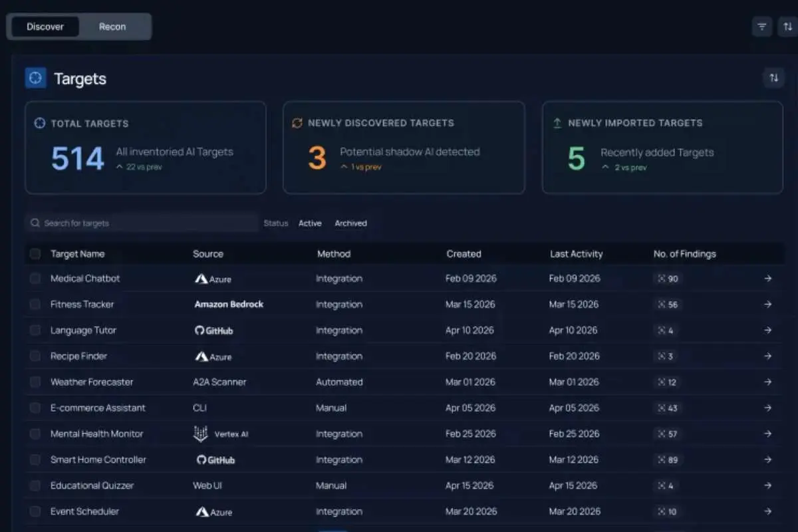
Task: Sort by No. of Findings column header
Action: pyautogui.click(x=685, y=254)
